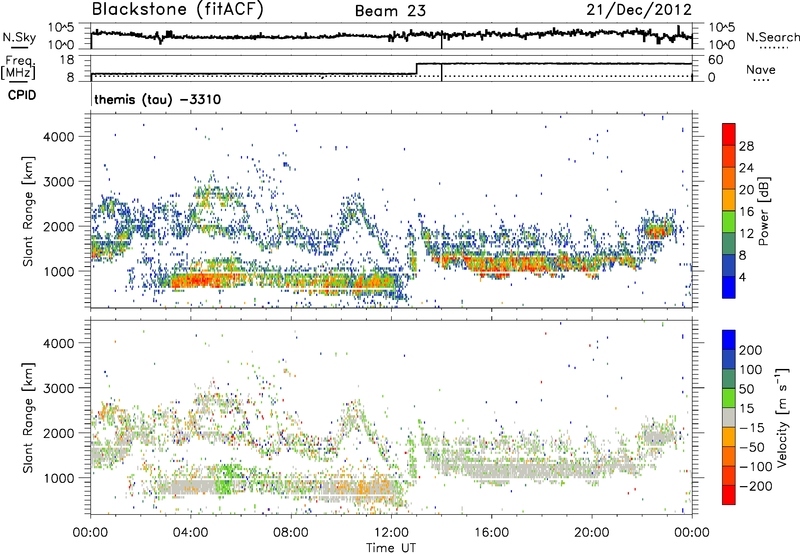Click the blue bottom of Power colorbar
The image size is (800, 554).
pos(729,287)
